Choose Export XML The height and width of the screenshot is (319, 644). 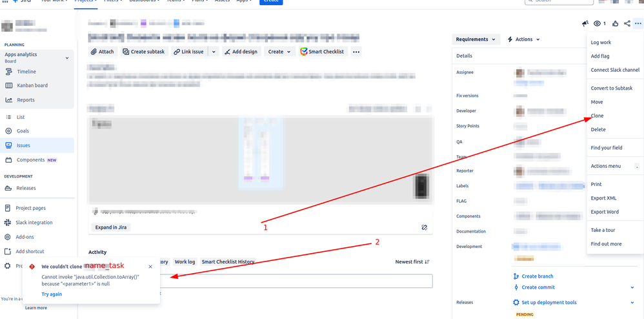pos(603,198)
